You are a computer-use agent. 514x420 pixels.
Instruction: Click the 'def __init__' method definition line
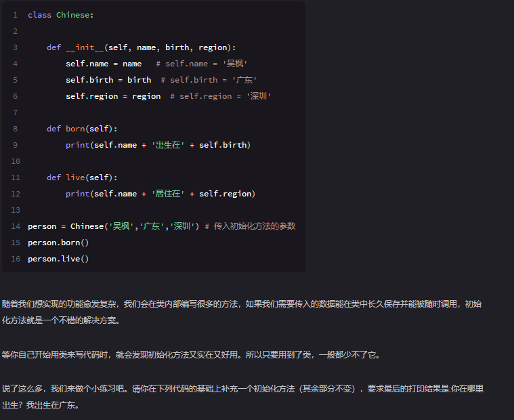[141, 47]
